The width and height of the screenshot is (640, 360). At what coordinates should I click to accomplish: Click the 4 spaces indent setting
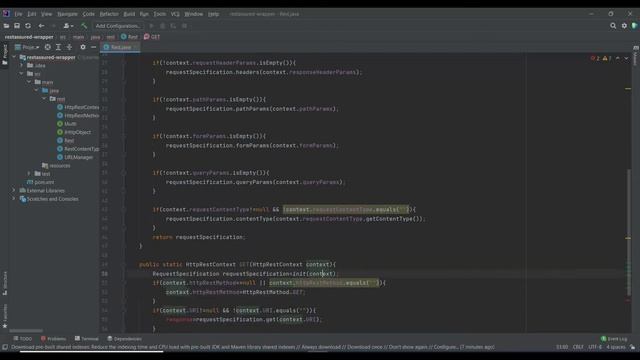point(616,347)
